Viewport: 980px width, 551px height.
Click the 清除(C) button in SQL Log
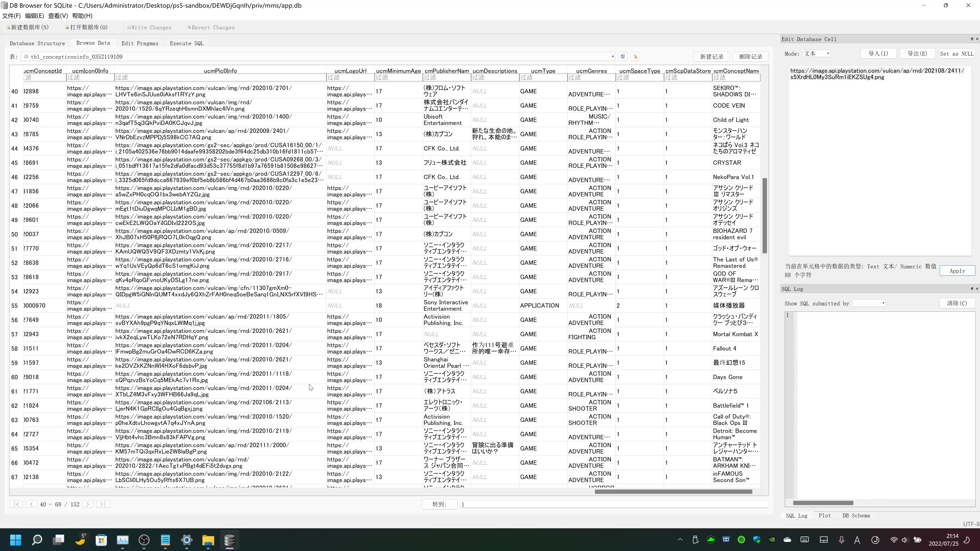[957, 303]
